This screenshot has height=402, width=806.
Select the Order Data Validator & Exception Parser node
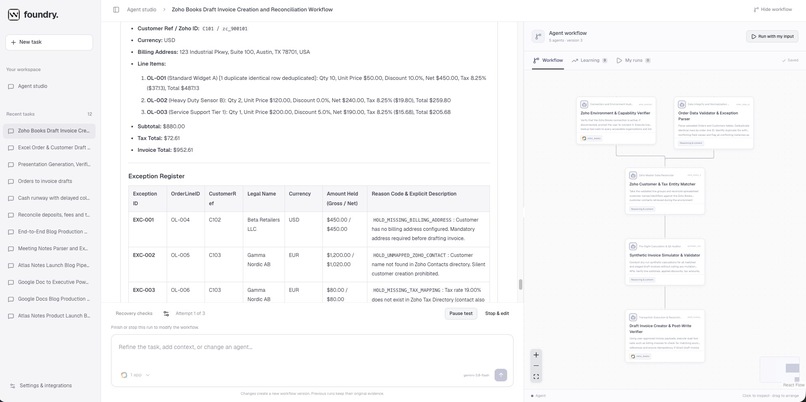pyautogui.click(x=713, y=123)
